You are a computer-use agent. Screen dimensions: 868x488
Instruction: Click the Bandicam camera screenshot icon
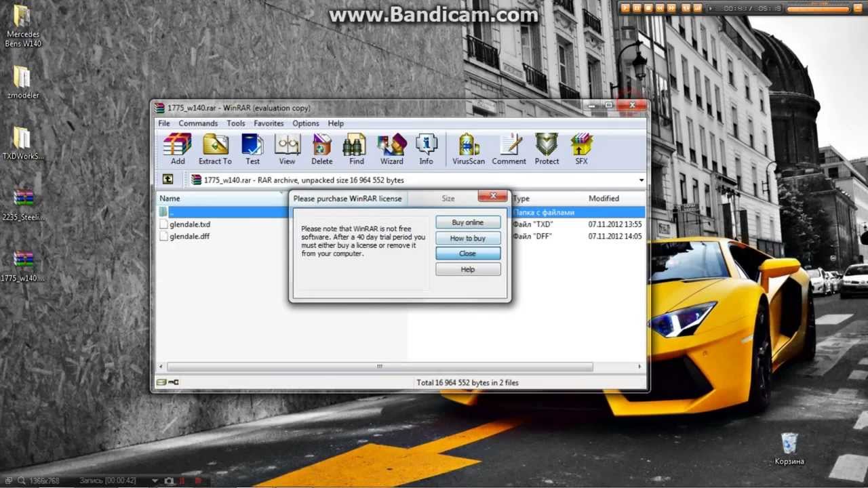[x=169, y=481]
